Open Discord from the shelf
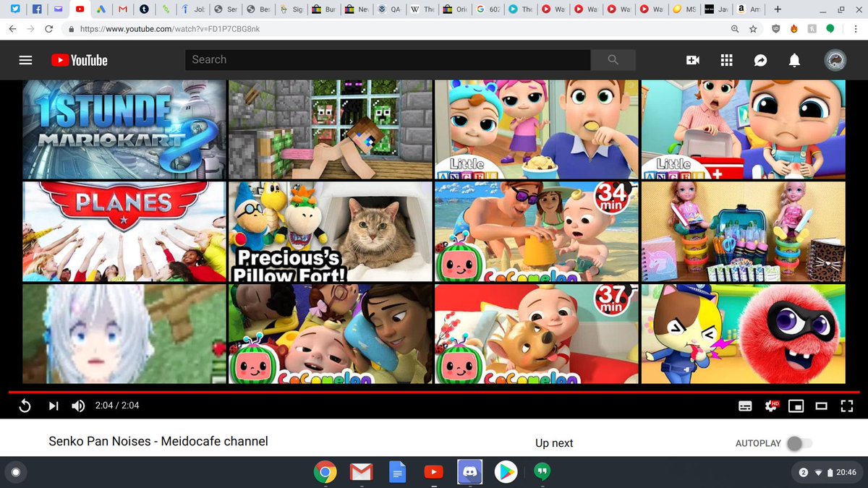This screenshot has width=868, height=488. tap(469, 473)
